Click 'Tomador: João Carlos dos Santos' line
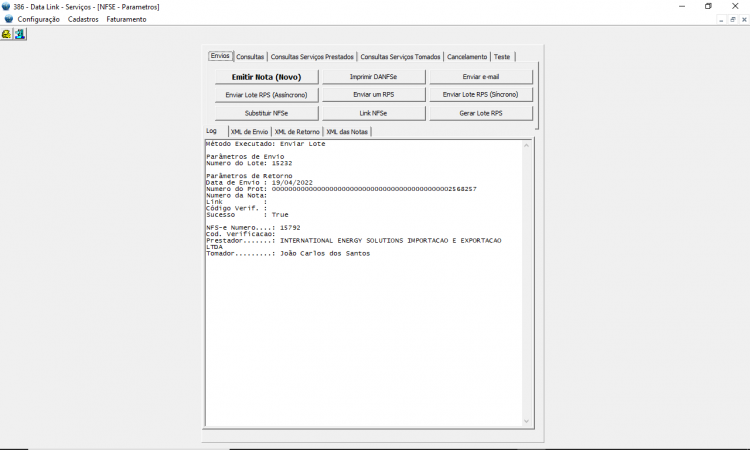 pyautogui.click(x=288, y=253)
